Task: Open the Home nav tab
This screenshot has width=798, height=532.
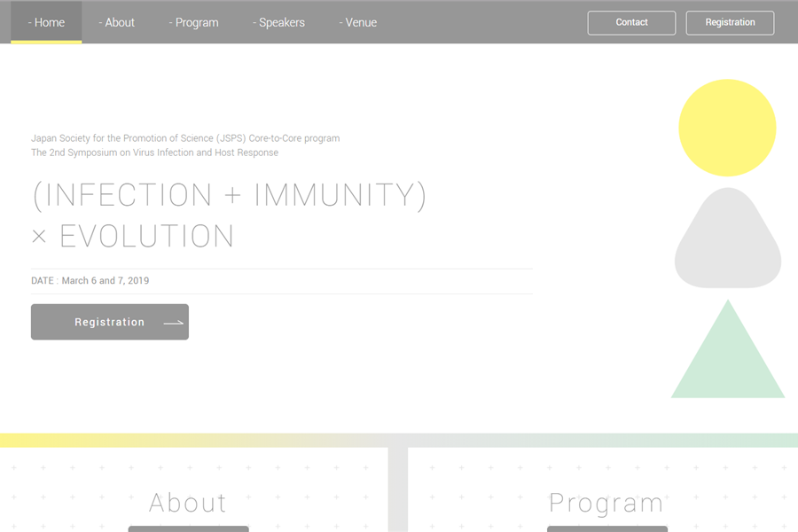Action: pos(46,22)
